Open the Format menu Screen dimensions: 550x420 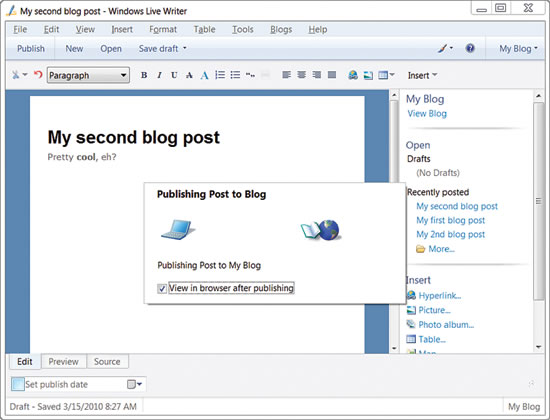click(x=163, y=29)
